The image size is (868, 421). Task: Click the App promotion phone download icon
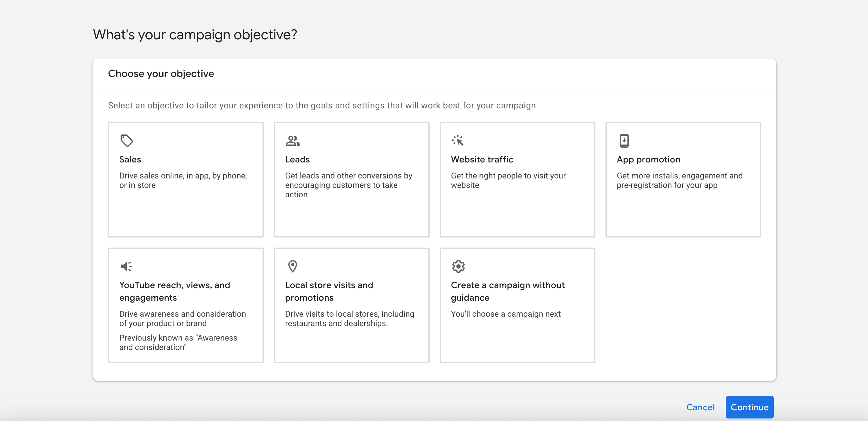point(624,140)
